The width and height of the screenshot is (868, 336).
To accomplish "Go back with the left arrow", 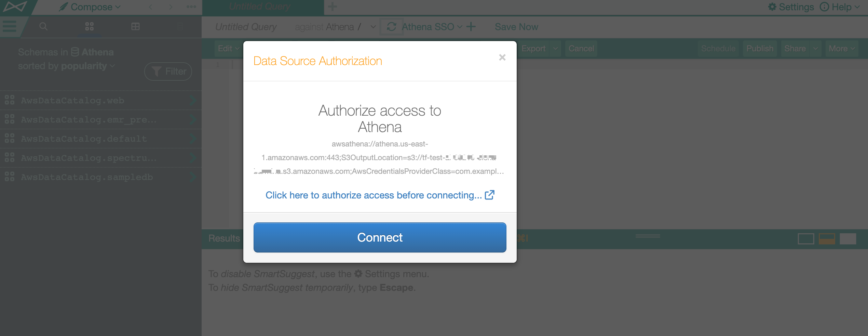I will pyautogui.click(x=151, y=7).
